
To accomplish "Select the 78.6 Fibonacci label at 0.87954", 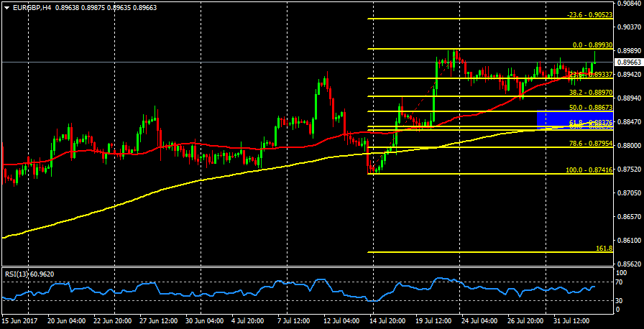I will pyautogui.click(x=590, y=144).
